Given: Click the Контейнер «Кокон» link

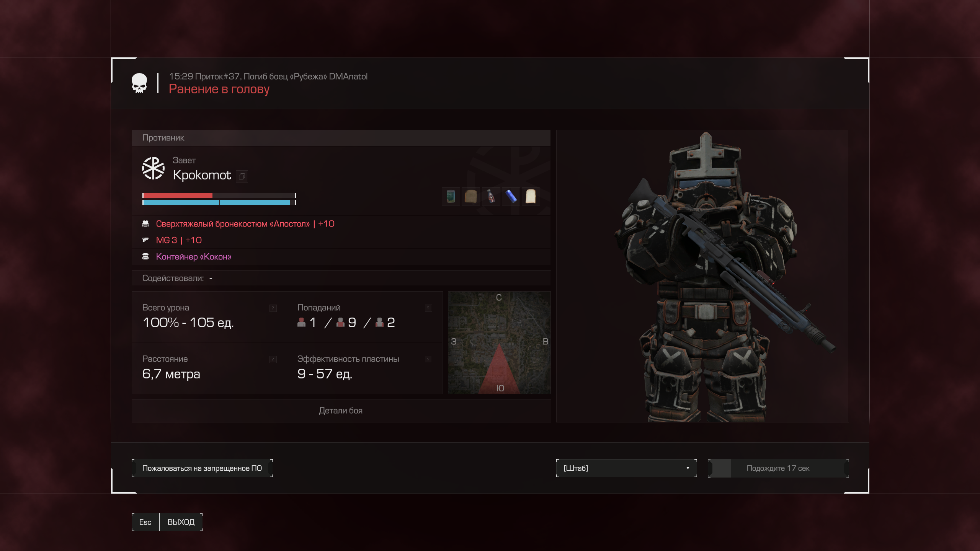Looking at the screenshot, I should (194, 256).
